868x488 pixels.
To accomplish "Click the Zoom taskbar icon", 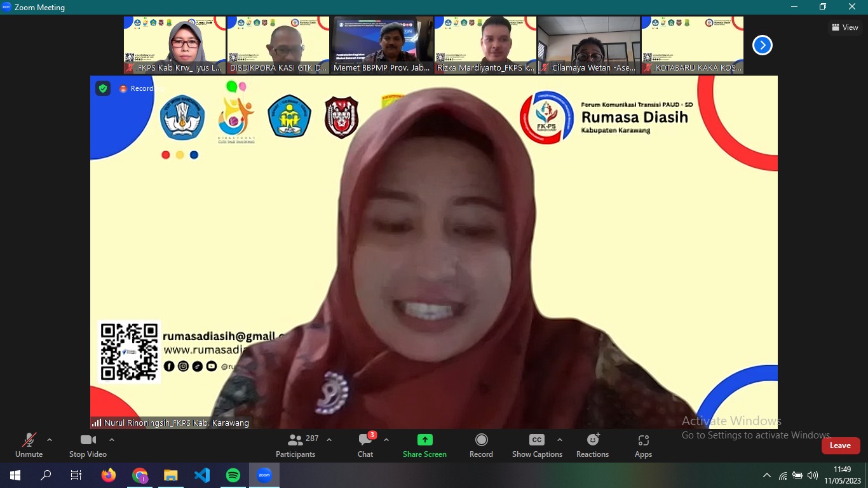I will pos(264,475).
